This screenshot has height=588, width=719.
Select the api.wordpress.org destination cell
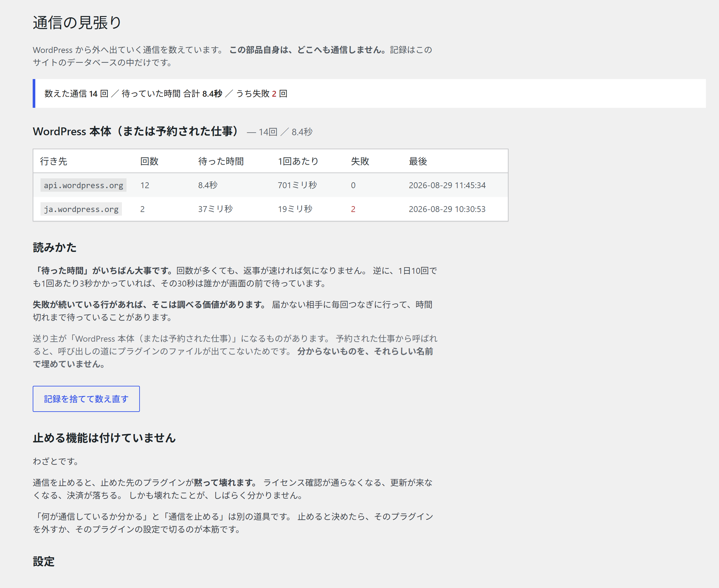click(x=83, y=185)
